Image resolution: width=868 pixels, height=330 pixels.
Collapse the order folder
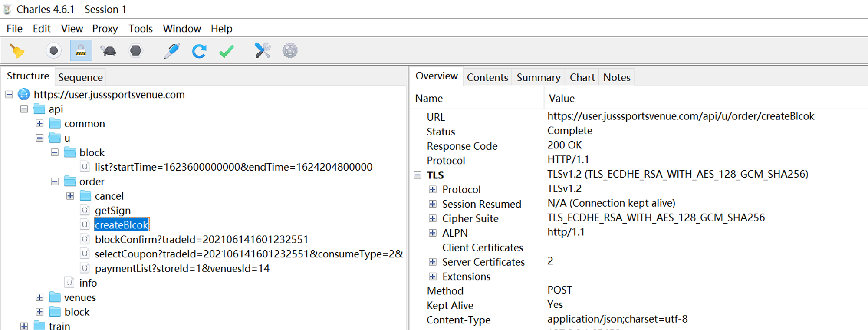coord(55,181)
